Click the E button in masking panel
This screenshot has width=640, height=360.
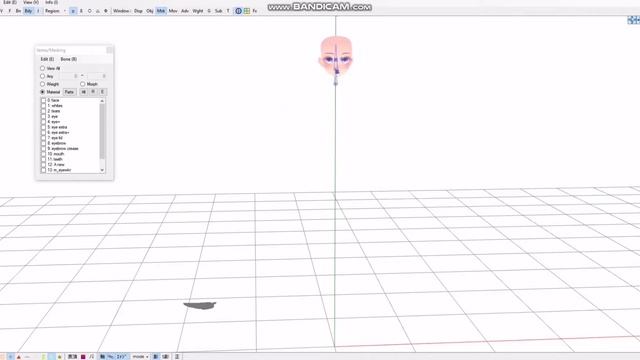[102, 92]
